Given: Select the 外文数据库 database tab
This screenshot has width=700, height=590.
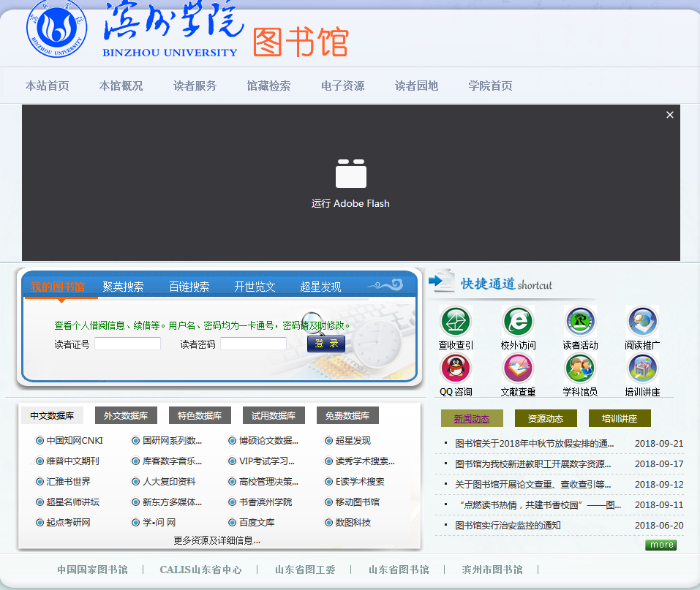Looking at the screenshot, I should (126, 416).
